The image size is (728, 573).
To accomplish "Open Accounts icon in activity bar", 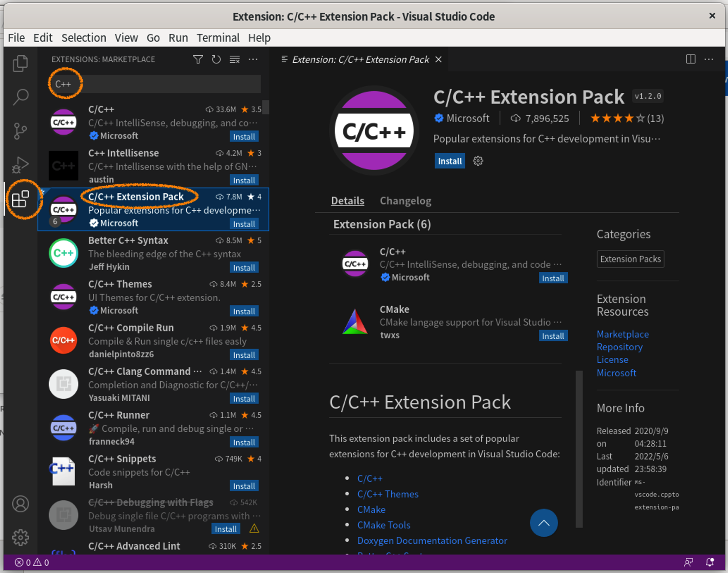I will pos(20,504).
